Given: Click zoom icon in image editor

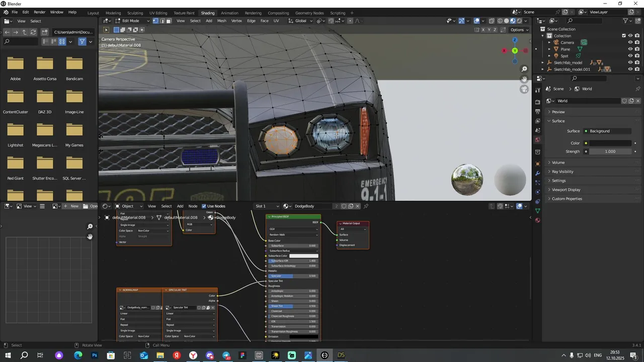Looking at the screenshot, I should (90, 227).
